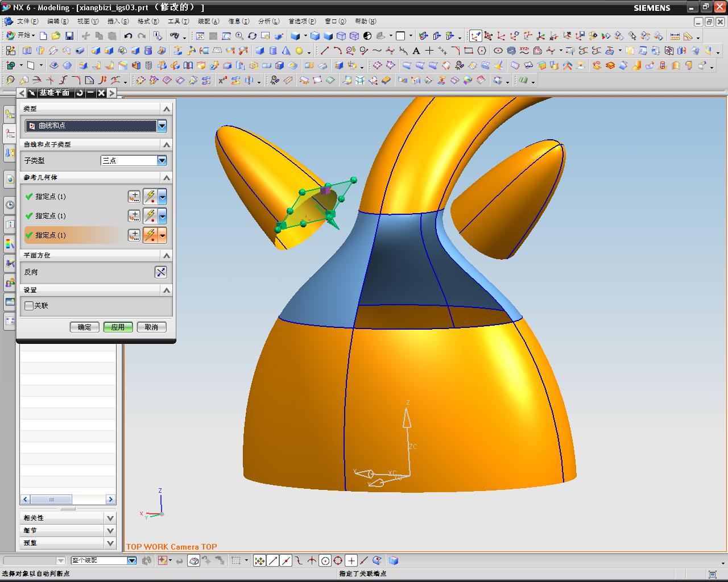Open the 子类型 三点 dropdown
This screenshot has height=582, width=728.
click(162, 161)
